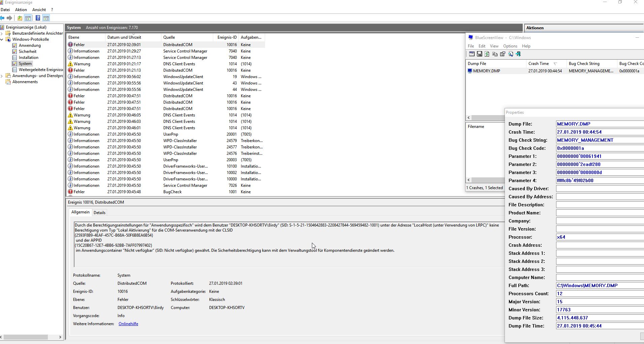Screen dimensions: 644x344
Task: Go back using the Event Viewer back arrow
Action: click(2, 18)
